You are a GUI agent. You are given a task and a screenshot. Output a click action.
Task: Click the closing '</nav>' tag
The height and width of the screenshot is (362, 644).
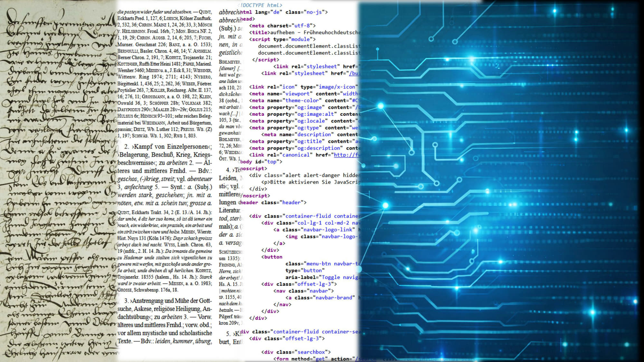click(282, 304)
